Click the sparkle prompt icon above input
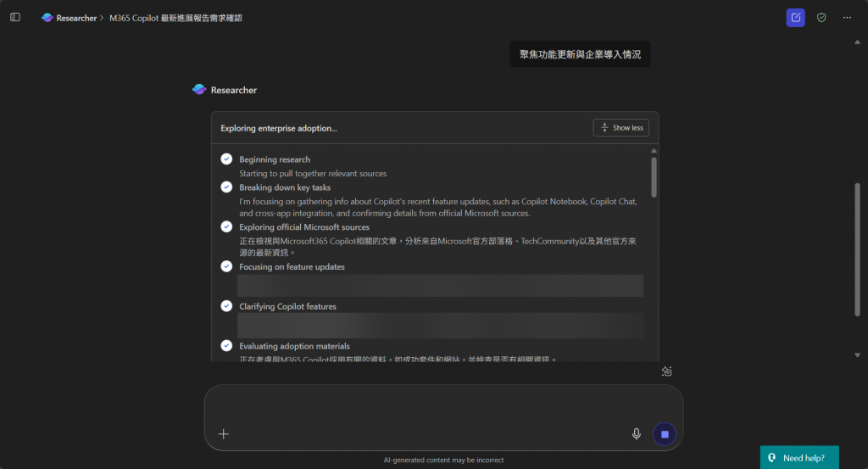The height and width of the screenshot is (469, 868). (x=666, y=371)
